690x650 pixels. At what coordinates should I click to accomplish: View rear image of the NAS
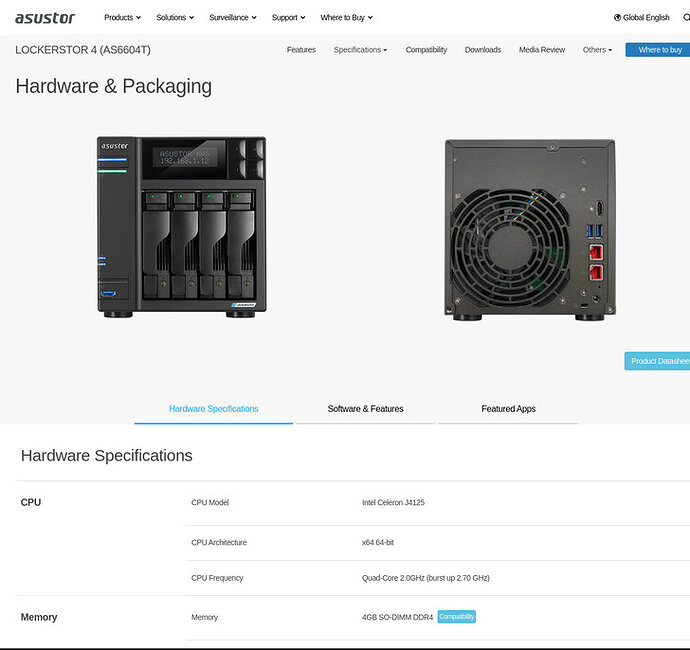coord(530,229)
